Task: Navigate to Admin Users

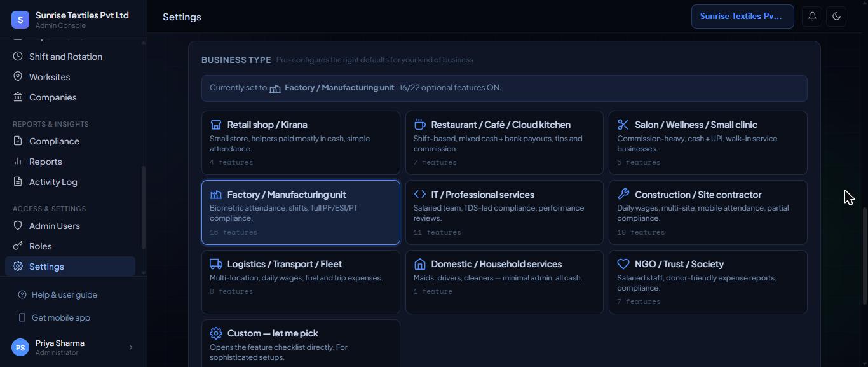Action: tap(70, 226)
